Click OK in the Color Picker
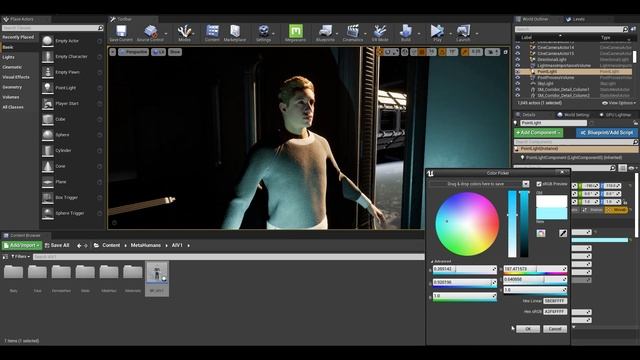The width and height of the screenshot is (640, 360). pos(528,329)
